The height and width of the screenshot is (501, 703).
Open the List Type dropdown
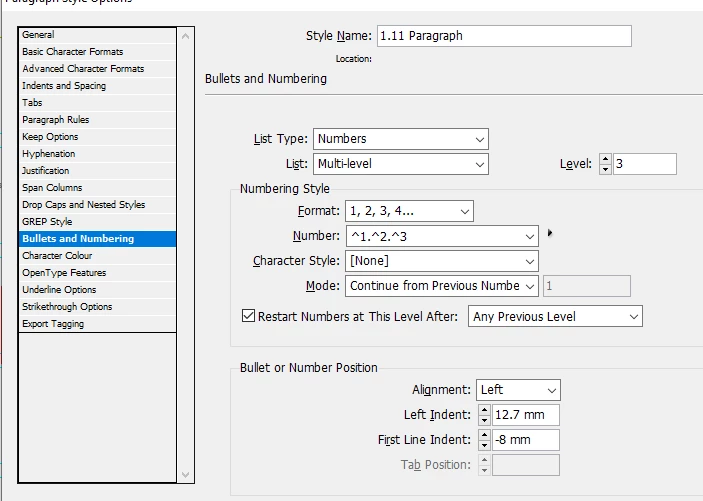coord(401,139)
